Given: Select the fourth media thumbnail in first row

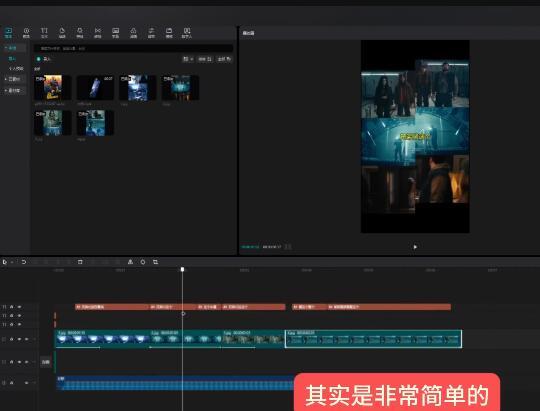Looking at the screenshot, I should [x=180, y=88].
